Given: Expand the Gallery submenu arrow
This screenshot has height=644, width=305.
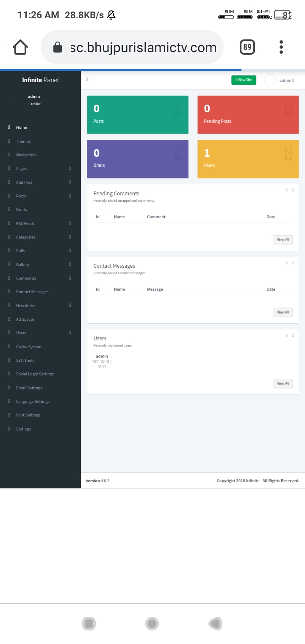Looking at the screenshot, I should (70, 264).
